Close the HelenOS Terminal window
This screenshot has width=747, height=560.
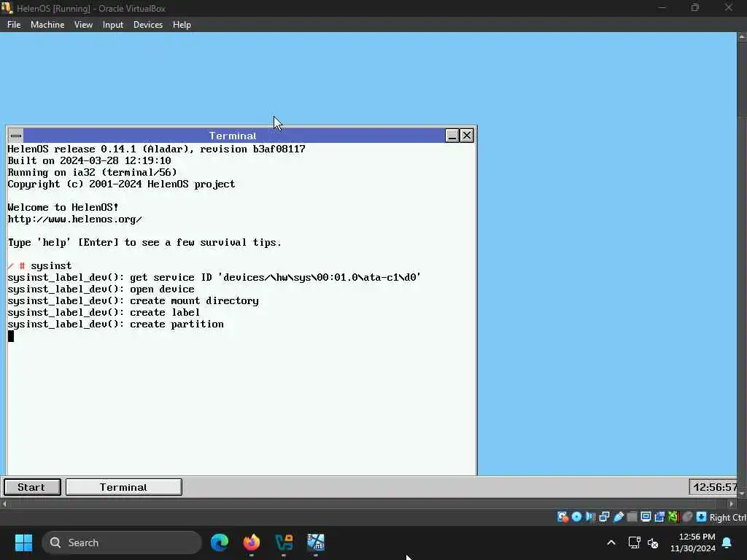467,136
